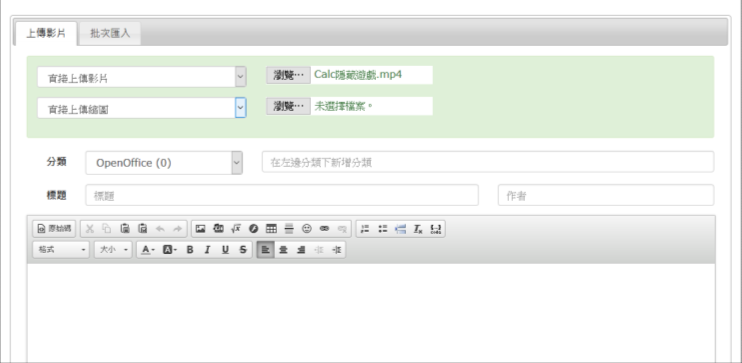
Task: Click the 標題 title input field
Action: (x=282, y=195)
